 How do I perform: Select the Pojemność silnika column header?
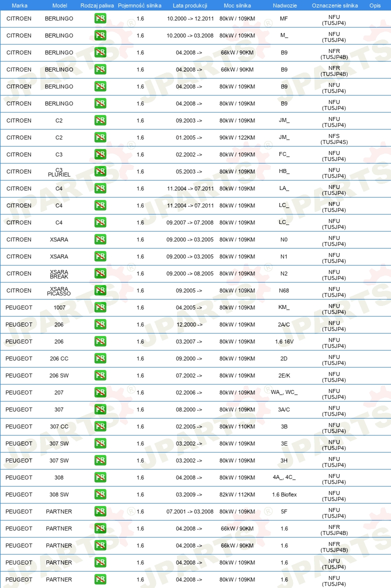(x=139, y=5)
